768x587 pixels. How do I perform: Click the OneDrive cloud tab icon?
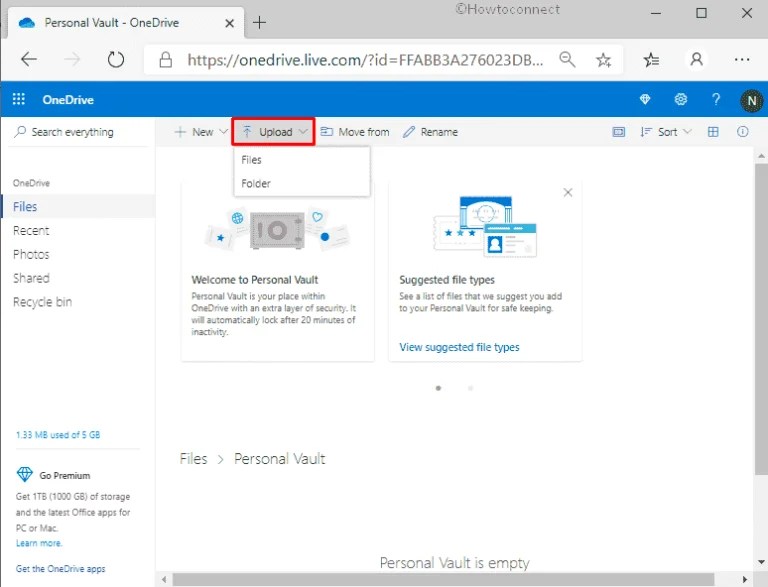26,23
